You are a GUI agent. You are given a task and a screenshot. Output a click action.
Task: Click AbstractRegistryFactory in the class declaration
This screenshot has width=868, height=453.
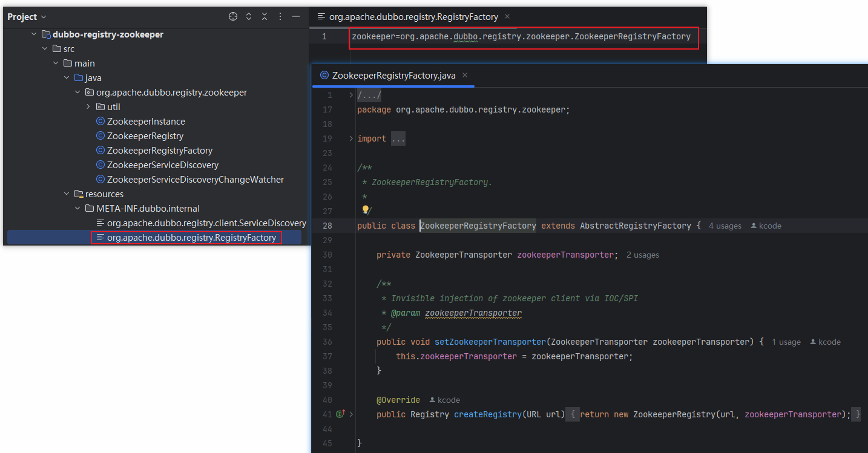click(x=635, y=226)
